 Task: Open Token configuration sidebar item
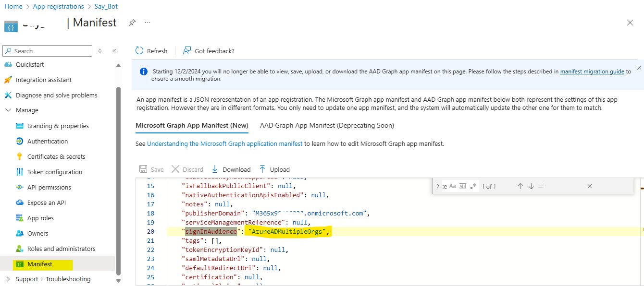[x=55, y=172]
